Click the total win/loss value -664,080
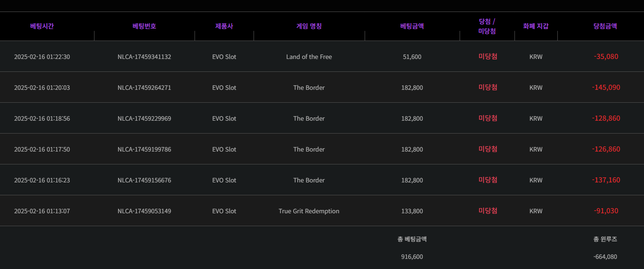This screenshot has height=269, width=644. (x=605, y=257)
